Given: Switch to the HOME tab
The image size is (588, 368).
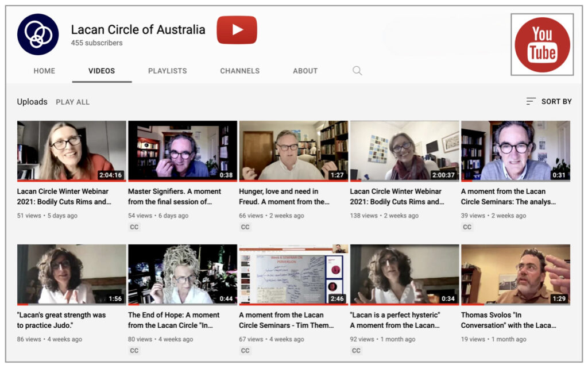Looking at the screenshot, I should [x=44, y=71].
